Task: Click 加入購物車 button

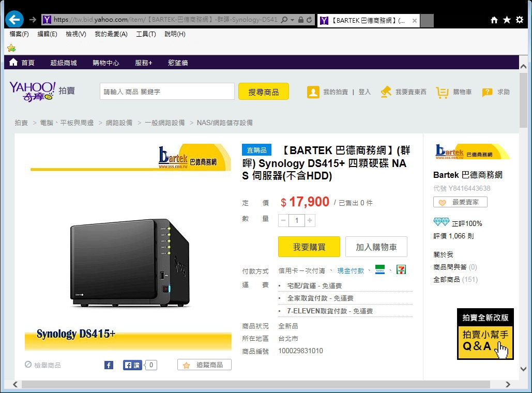Action: [x=376, y=247]
